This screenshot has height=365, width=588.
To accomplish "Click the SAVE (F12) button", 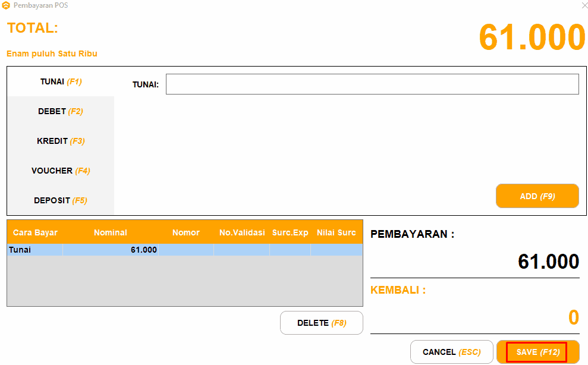I will pos(537,352).
